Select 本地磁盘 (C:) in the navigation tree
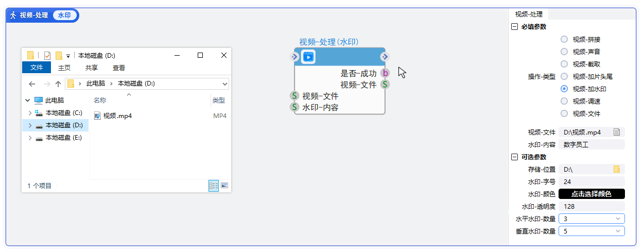This screenshot has width=644, height=250. pyautogui.click(x=64, y=113)
